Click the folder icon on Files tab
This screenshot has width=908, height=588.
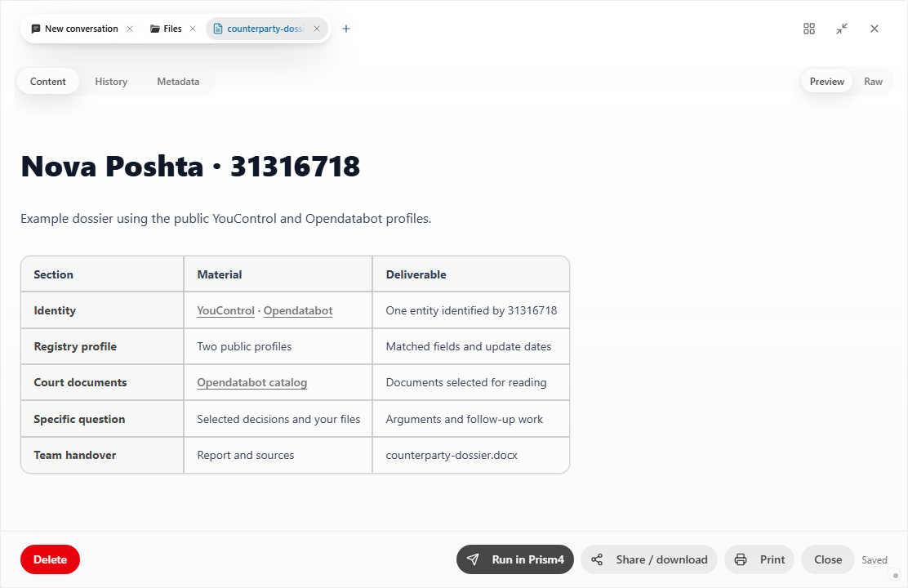pyautogui.click(x=154, y=29)
